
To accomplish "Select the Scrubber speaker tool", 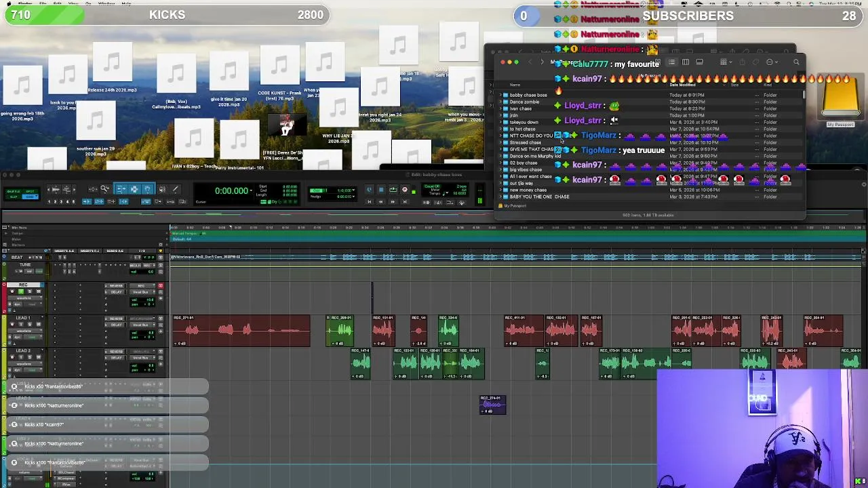I will [x=162, y=189].
